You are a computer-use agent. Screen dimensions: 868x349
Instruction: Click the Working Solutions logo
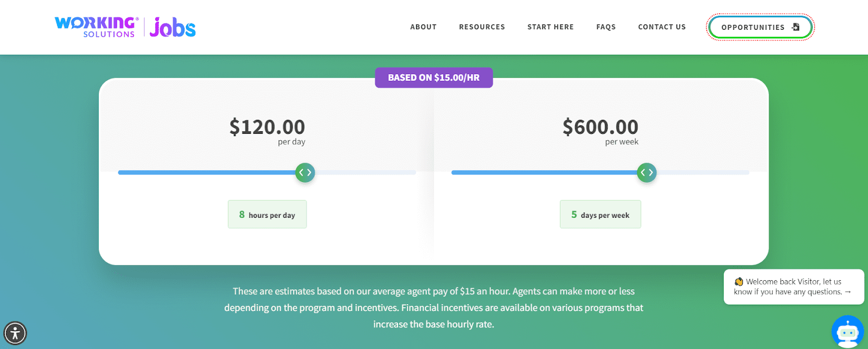(x=95, y=27)
